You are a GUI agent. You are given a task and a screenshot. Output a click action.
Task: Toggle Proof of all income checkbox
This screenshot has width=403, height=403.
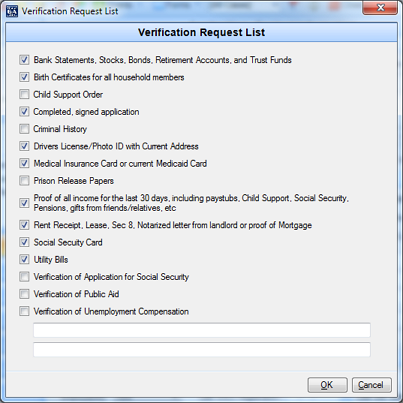[24, 203]
